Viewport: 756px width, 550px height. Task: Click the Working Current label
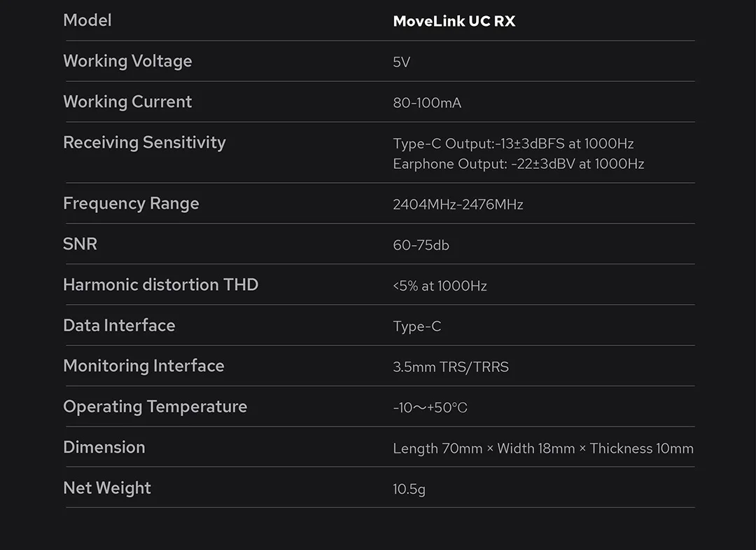(x=128, y=102)
